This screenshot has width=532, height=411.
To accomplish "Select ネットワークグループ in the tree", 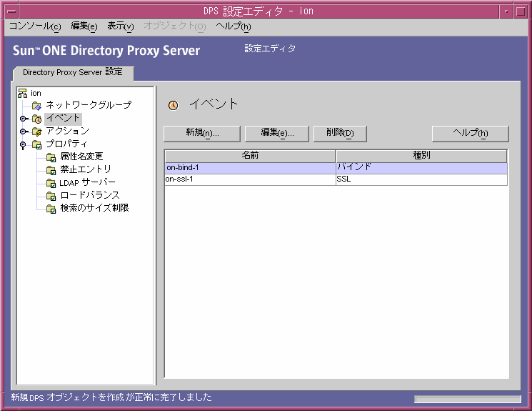I will [89, 104].
